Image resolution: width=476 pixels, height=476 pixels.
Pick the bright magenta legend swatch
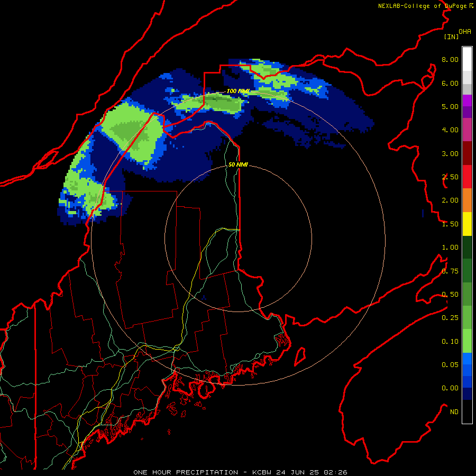tap(467, 100)
